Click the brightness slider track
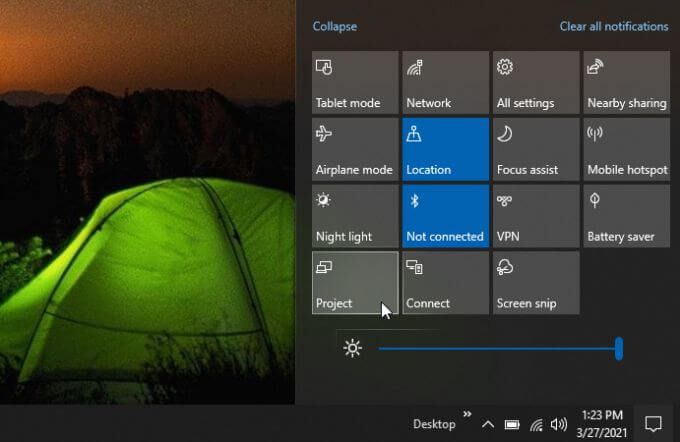 (498, 348)
